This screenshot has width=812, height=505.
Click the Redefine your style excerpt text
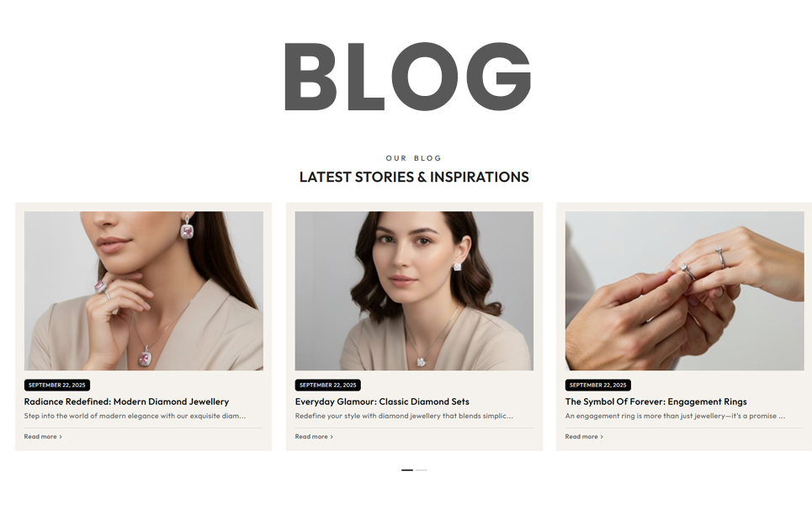pos(404,416)
